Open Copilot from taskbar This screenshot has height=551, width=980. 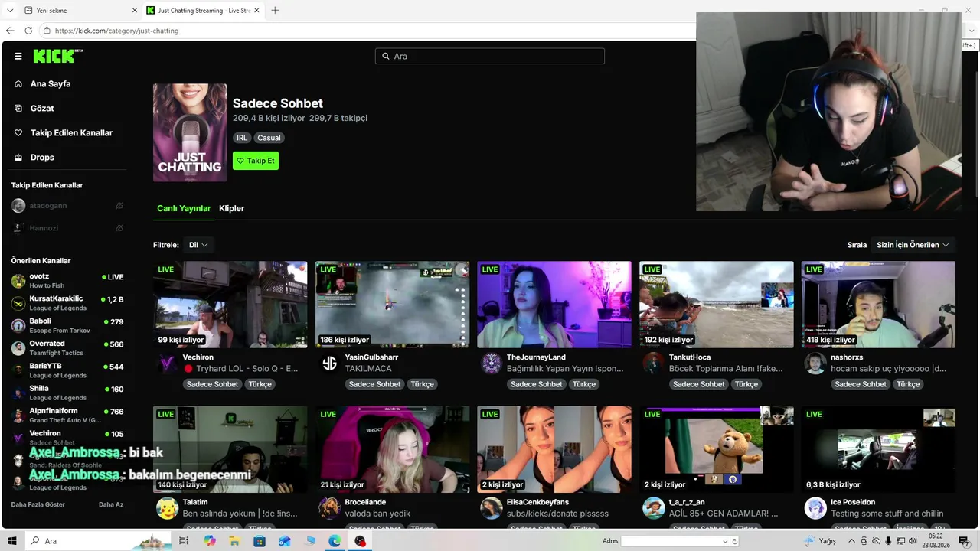point(210,541)
